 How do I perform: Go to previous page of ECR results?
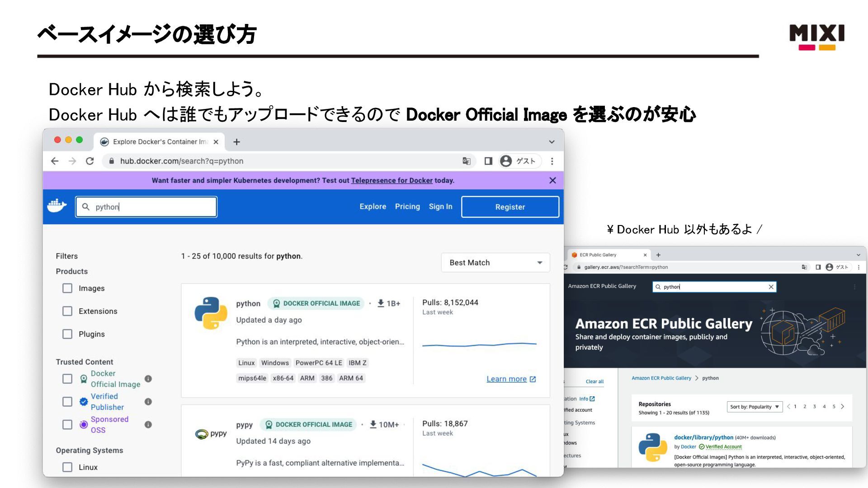pyautogui.click(x=788, y=407)
